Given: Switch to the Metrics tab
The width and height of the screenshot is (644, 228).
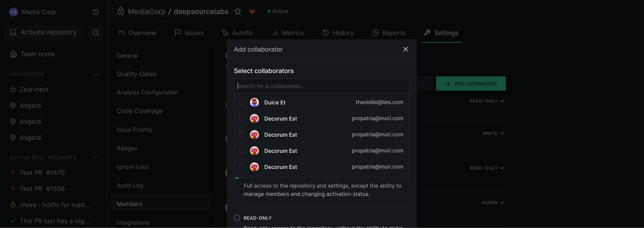Looking at the screenshot, I should coord(288,33).
